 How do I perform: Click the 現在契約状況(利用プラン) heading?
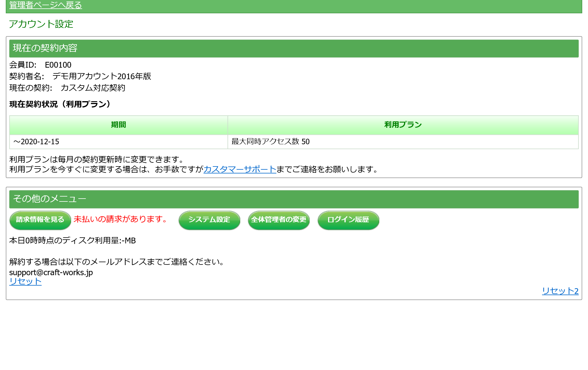[x=60, y=104]
